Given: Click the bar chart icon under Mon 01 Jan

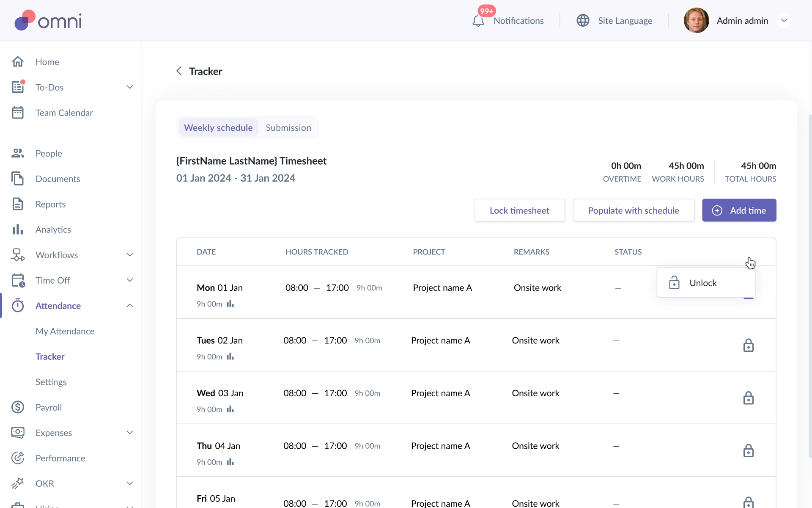Looking at the screenshot, I should [x=230, y=304].
